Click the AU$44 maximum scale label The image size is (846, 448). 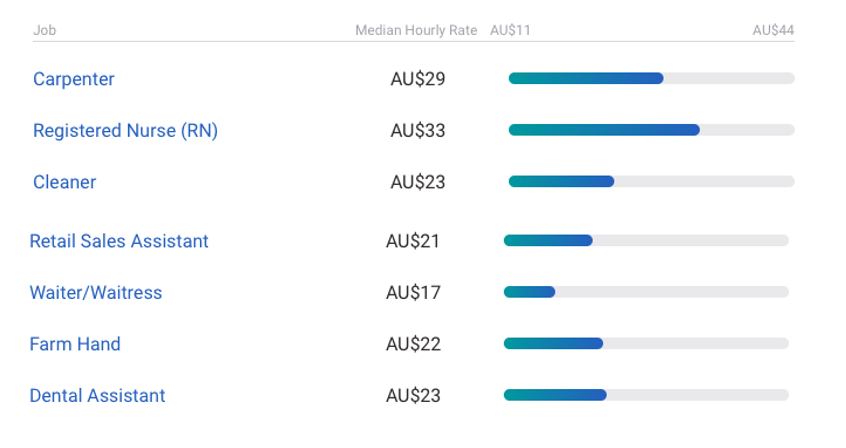point(773,30)
